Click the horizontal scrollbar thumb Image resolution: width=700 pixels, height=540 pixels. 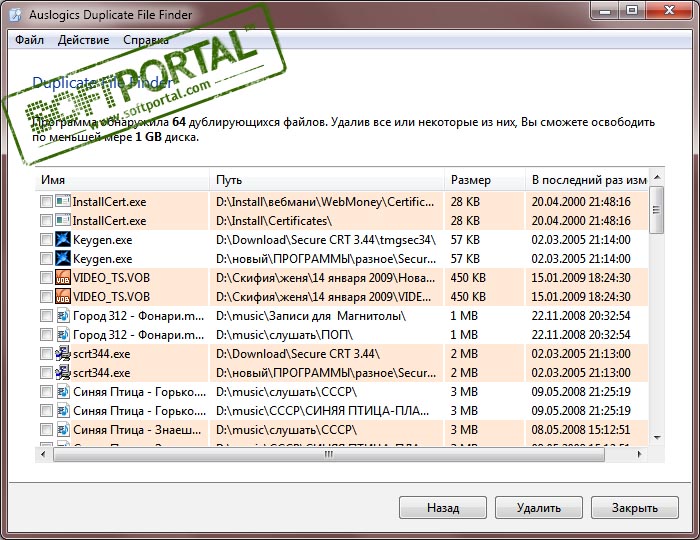coord(329,454)
